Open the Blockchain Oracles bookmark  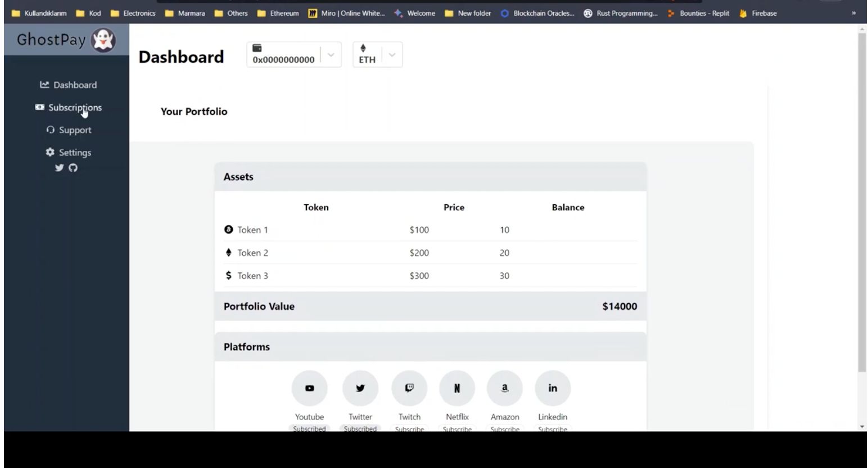537,13
